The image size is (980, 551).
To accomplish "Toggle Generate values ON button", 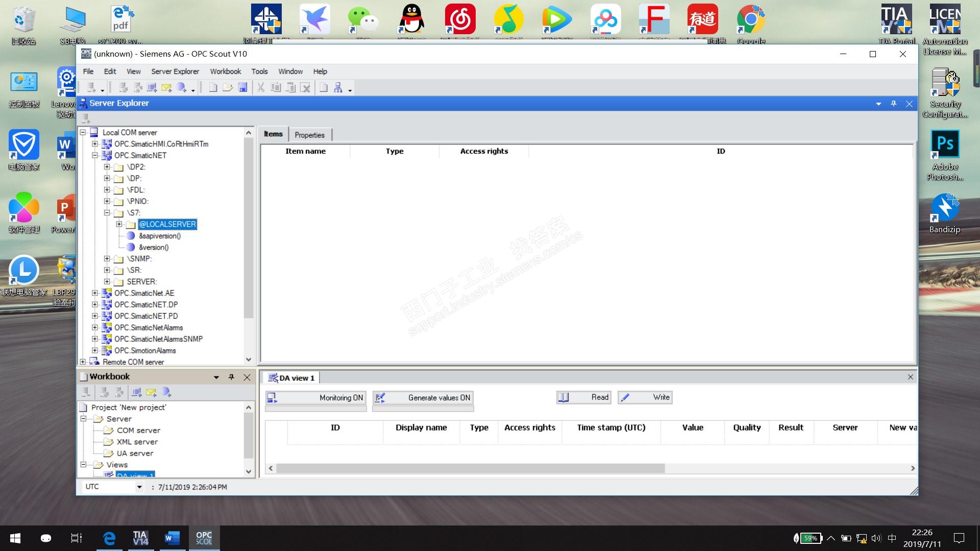I will point(423,398).
